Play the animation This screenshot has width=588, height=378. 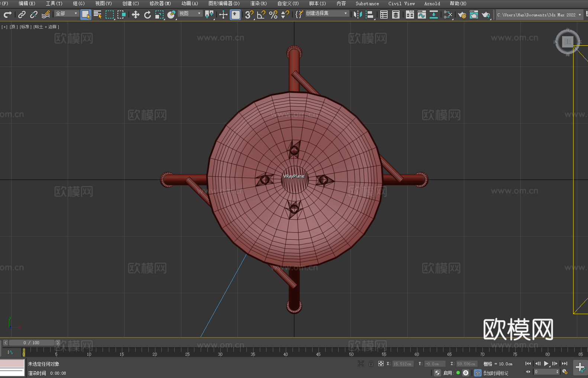546,364
